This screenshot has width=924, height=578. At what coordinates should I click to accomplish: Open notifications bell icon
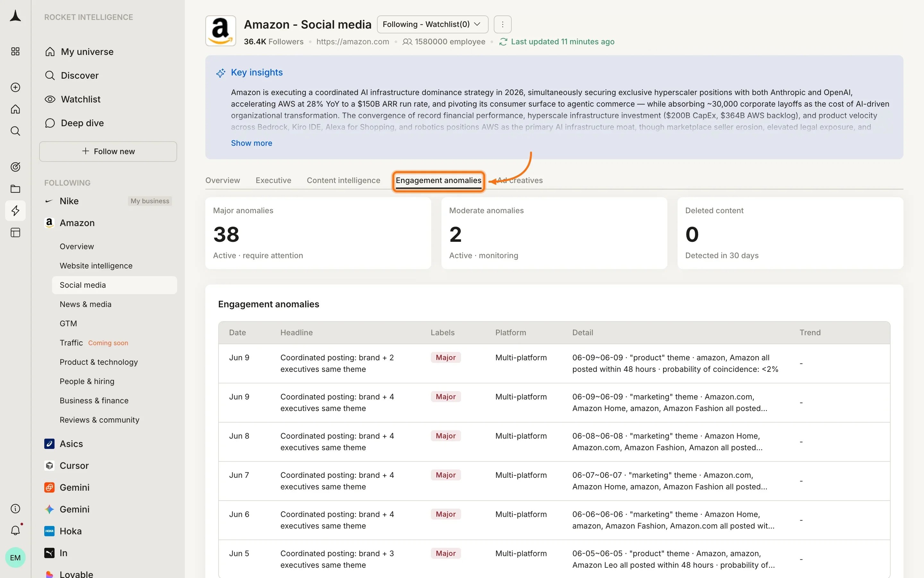point(15,530)
